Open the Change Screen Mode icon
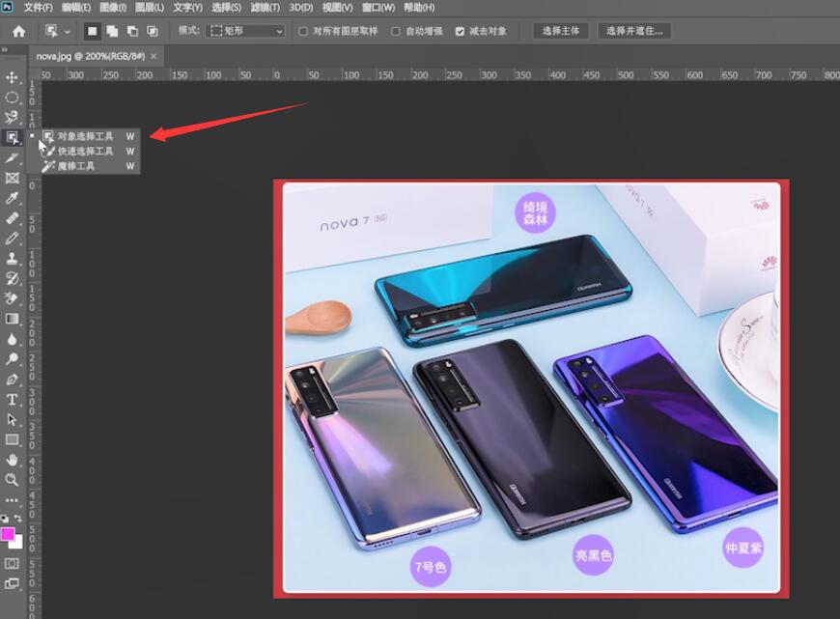Viewport: 840px width, 619px height. pyautogui.click(x=12, y=583)
